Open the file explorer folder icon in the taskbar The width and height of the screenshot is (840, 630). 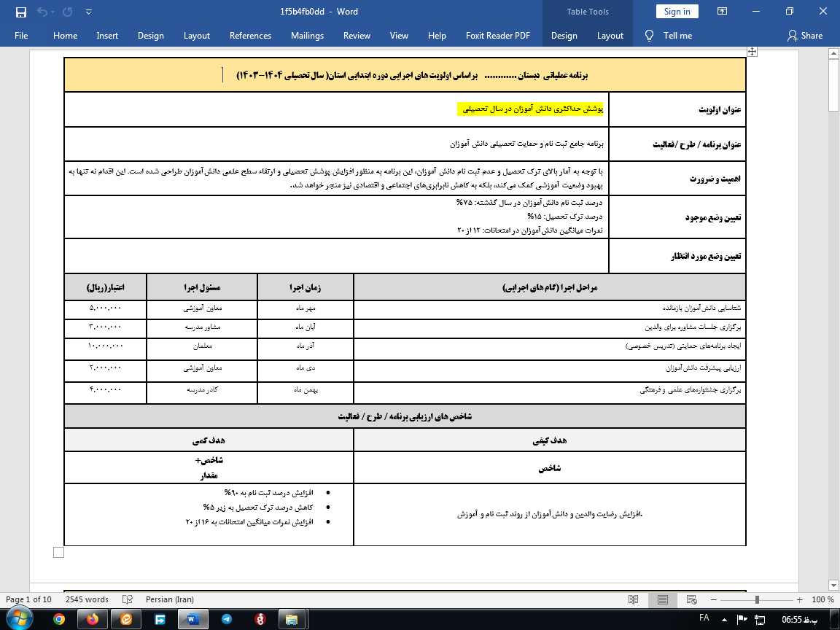coord(292,619)
